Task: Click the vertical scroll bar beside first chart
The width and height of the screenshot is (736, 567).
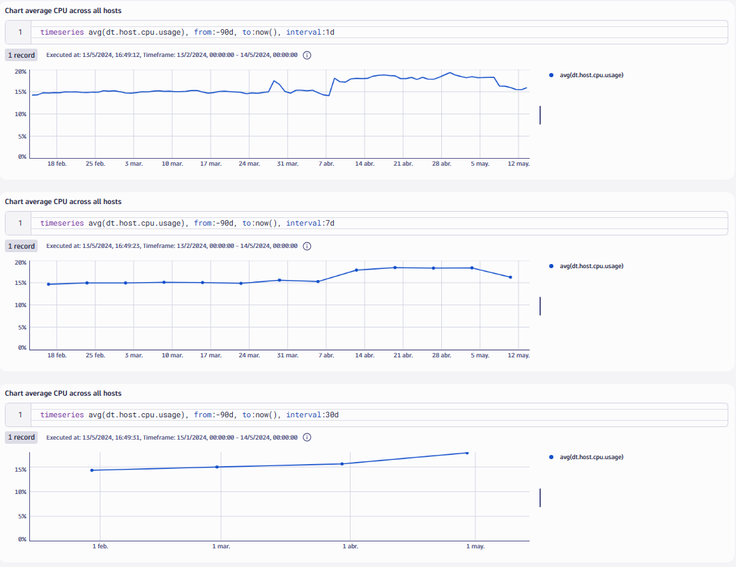Action: point(540,115)
